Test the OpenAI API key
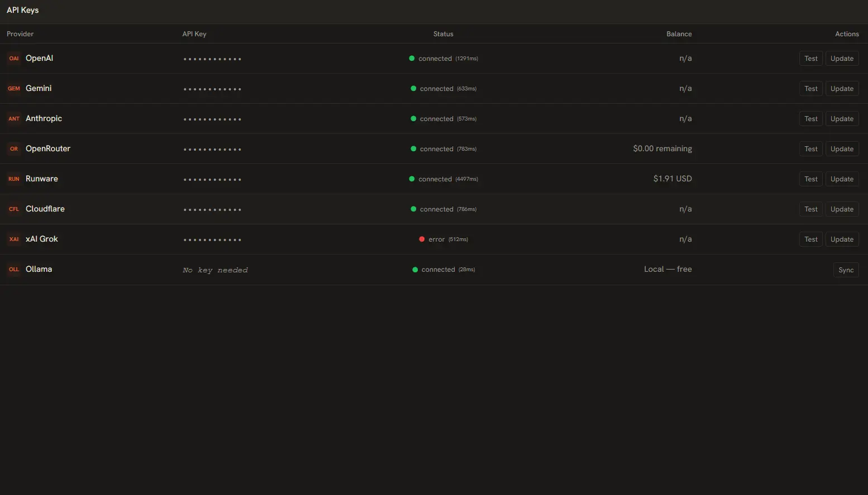868x495 pixels. 811,59
